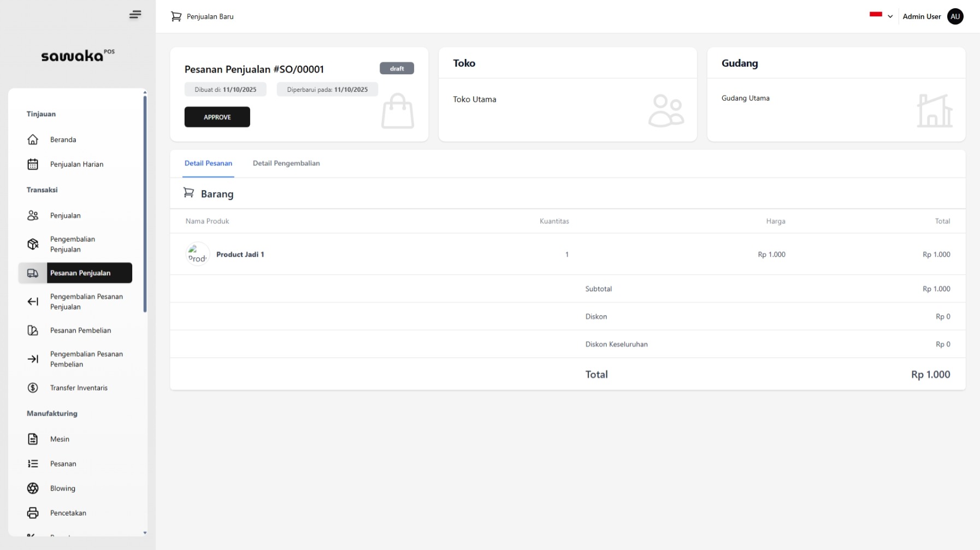Click the Product Jadi 1 thumbnail

tap(198, 255)
